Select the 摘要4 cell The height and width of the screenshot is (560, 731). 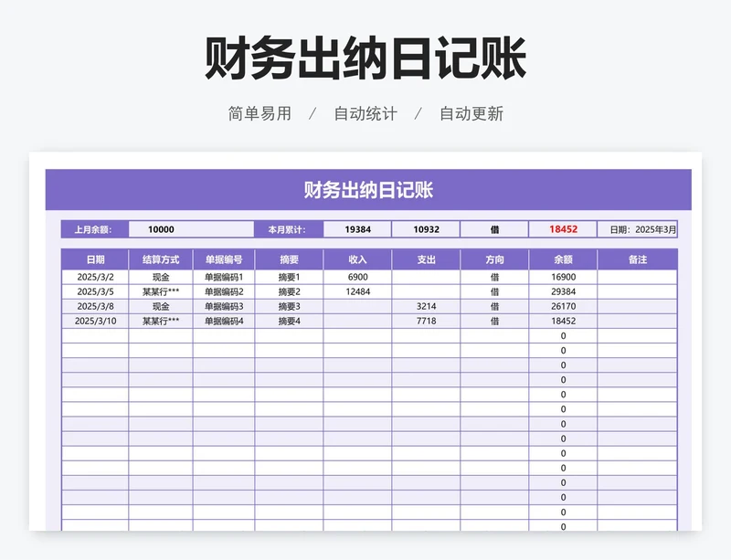click(x=289, y=322)
